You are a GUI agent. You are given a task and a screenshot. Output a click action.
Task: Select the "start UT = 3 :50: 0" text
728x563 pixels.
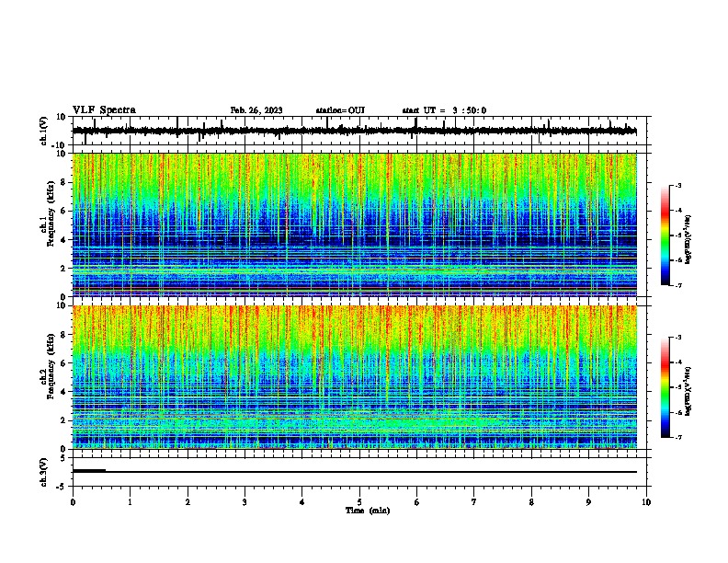tap(444, 110)
